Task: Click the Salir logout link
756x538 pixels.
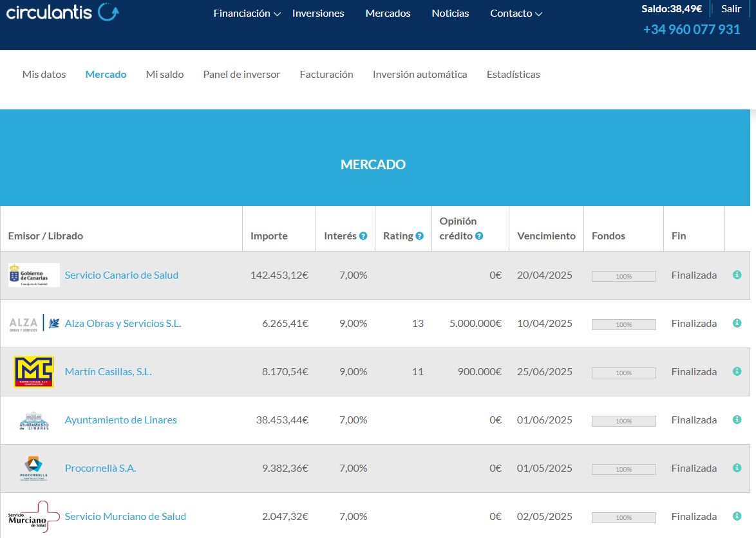Action: [x=731, y=9]
